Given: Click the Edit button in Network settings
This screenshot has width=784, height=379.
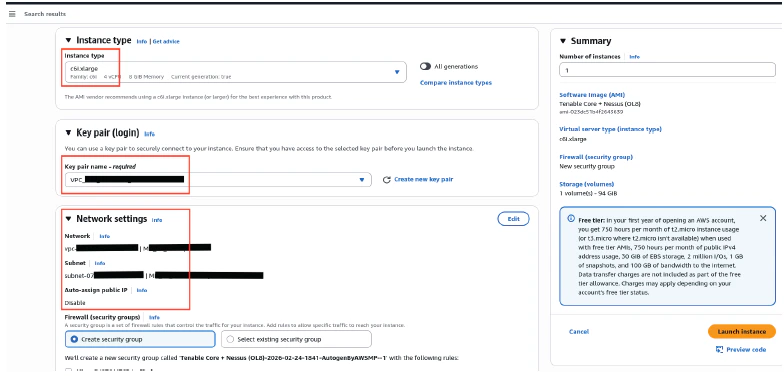Looking at the screenshot, I should [513, 218].
